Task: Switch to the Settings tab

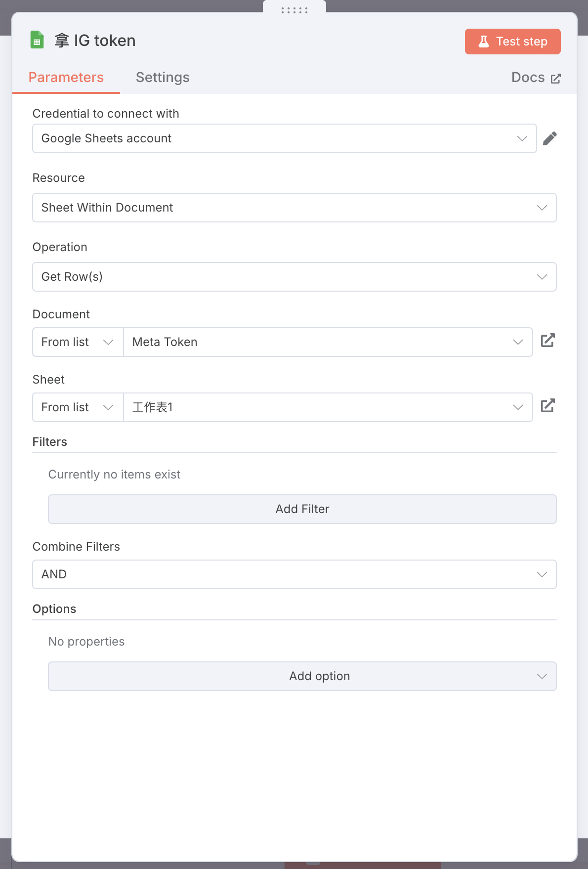Action: (x=163, y=78)
